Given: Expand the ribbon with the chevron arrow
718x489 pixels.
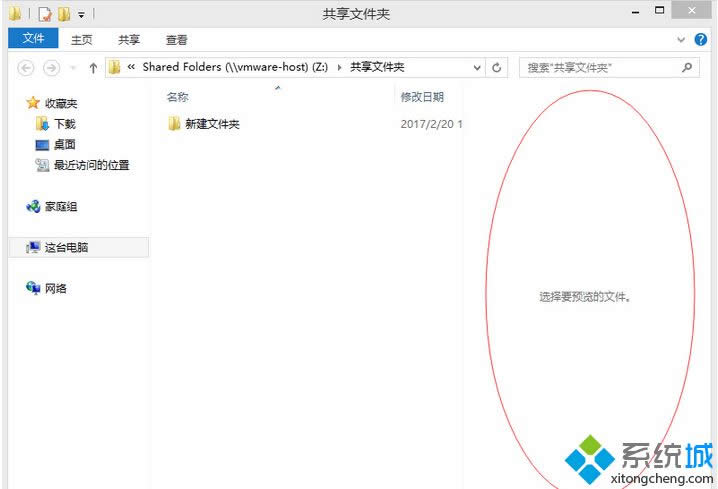Looking at the screenshot, I should pyautogui.click(x=681, y=40).
